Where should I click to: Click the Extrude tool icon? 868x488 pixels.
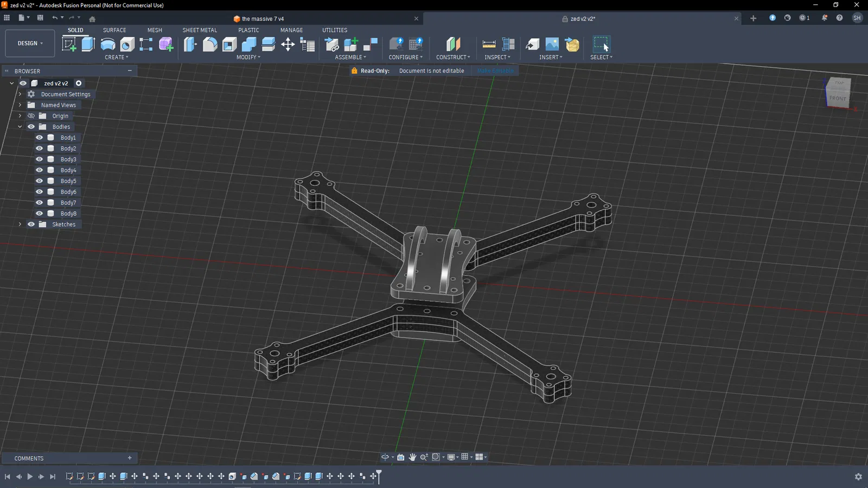(88, 44)
